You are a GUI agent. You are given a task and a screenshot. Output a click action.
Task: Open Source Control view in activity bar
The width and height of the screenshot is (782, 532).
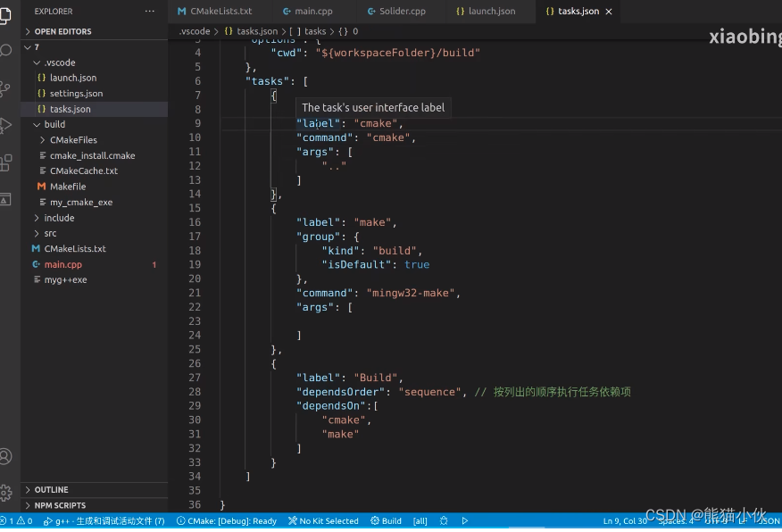click(5, 88)
